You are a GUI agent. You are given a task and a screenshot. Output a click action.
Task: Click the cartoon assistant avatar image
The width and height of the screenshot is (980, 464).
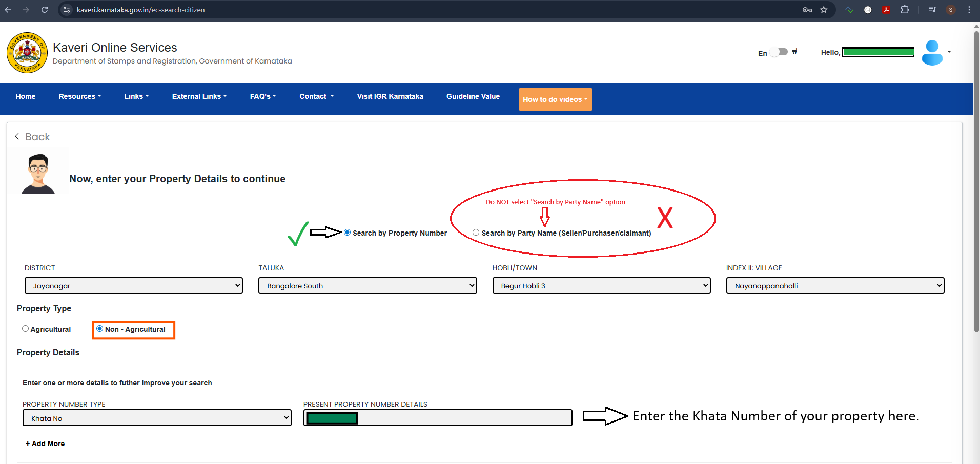point(38,174)
